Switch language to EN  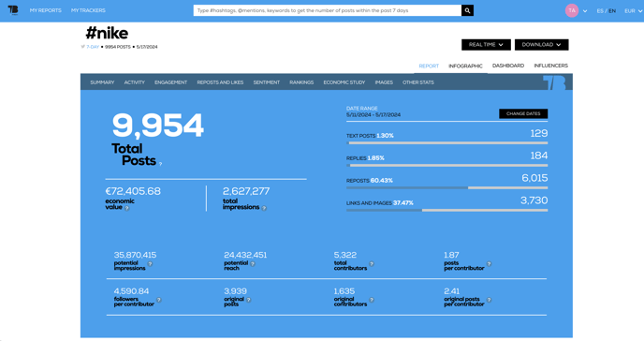pyautogui.click(x=612, y=11)
